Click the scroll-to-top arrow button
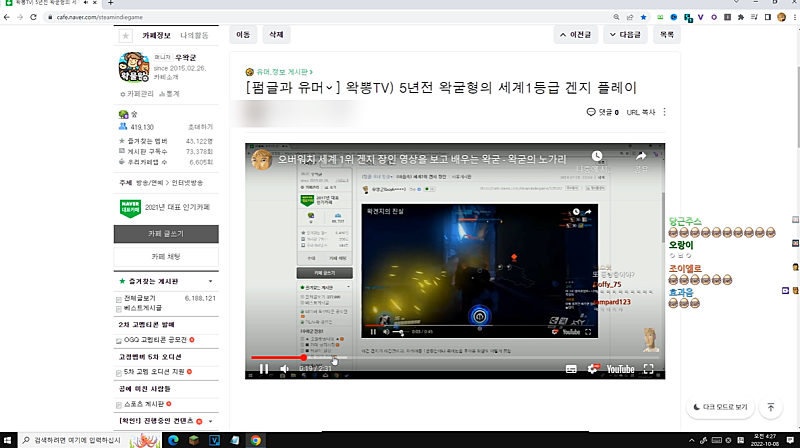This screenshot has height=448, width=800. [770, 407]
